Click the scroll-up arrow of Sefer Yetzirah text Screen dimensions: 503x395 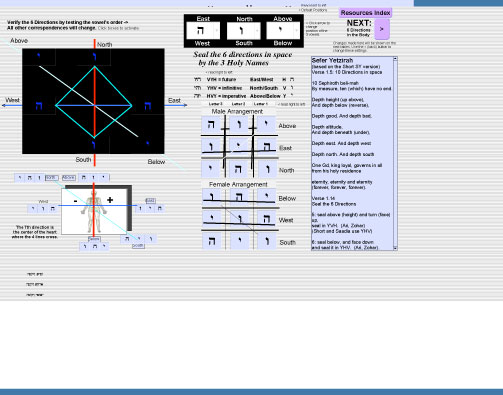(395, 59)
